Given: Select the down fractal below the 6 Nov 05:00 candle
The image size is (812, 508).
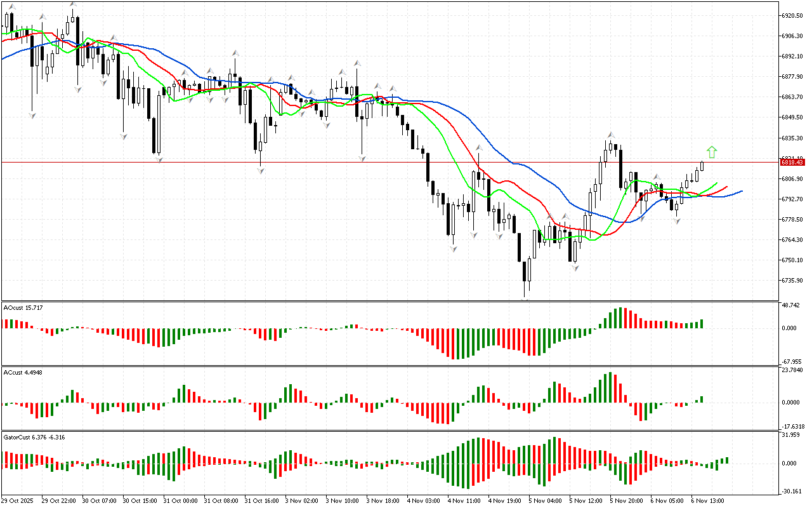Looking at the screenshot, I should click(677, 220).
